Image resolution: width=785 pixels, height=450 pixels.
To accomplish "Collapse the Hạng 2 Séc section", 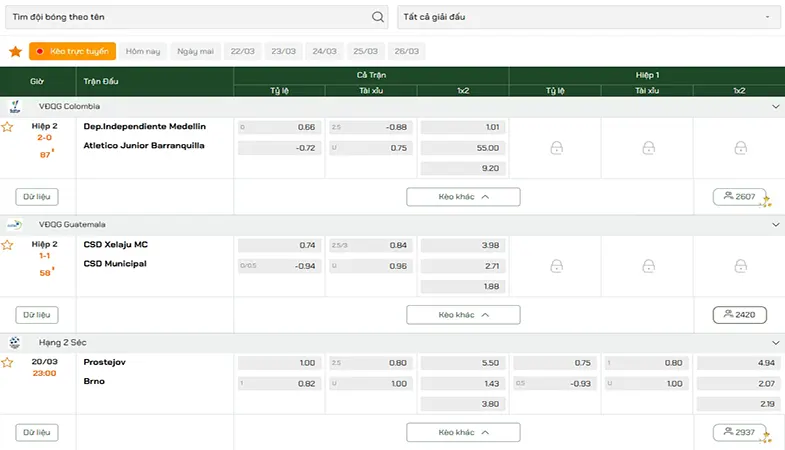I will click(775, 343).
